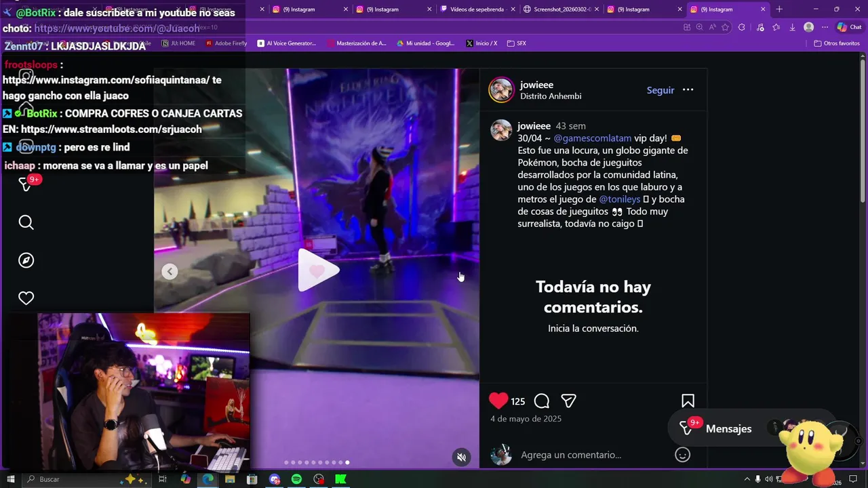Open Spotify from the taskbar
This screenshot has height=488, width=868.
pos(296,479)
